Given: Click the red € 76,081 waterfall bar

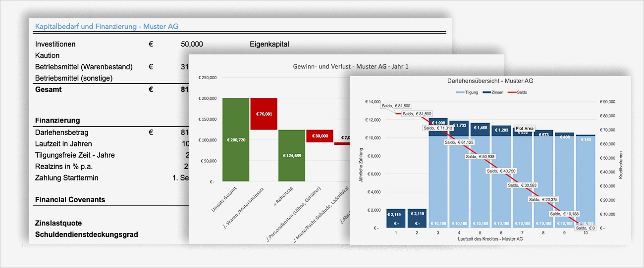Looking at the screenshot, I should point(264,114).
